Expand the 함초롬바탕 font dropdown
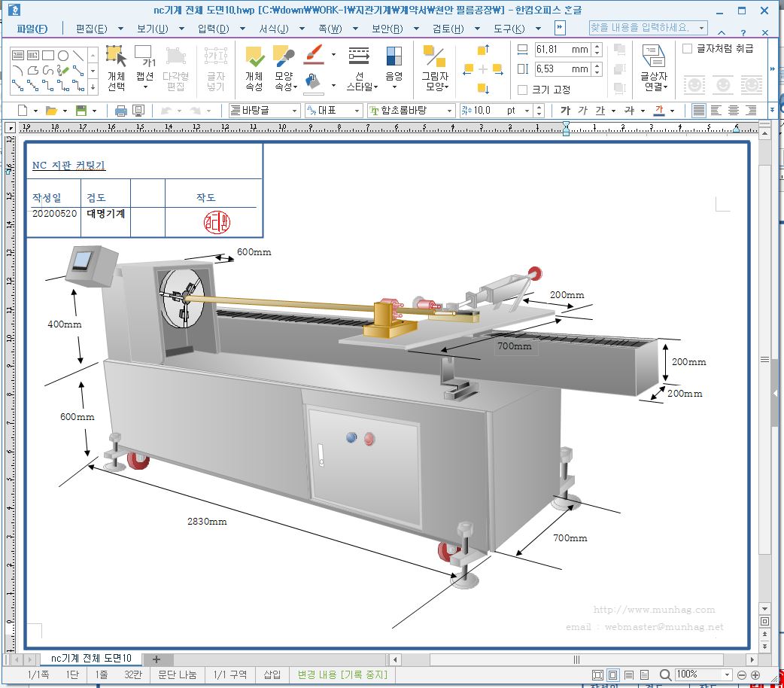Viewport: 784px width, 688px height. [x=449, y=111]
